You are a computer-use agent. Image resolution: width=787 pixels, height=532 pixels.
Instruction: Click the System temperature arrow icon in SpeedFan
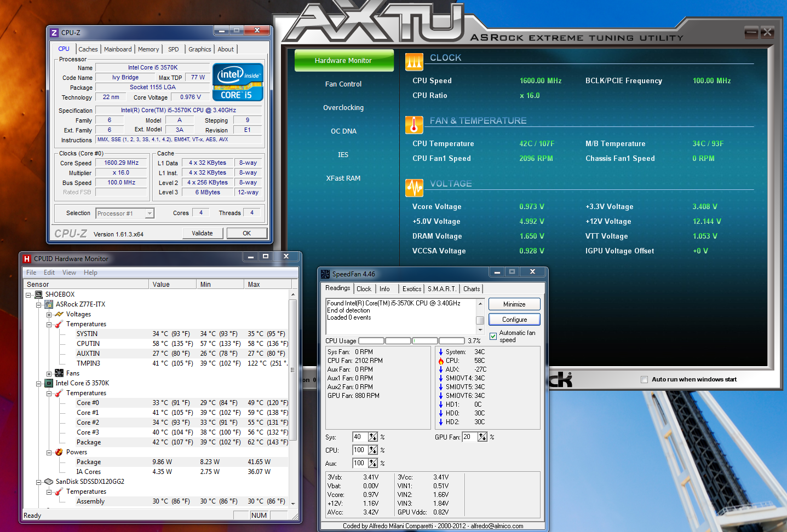point(441,352)
